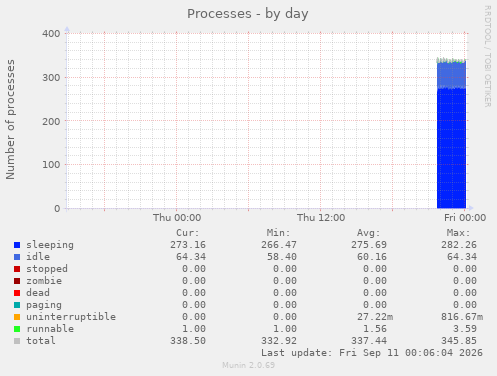
Task: Click the 'total' legend label
Action: click(41, 341)
